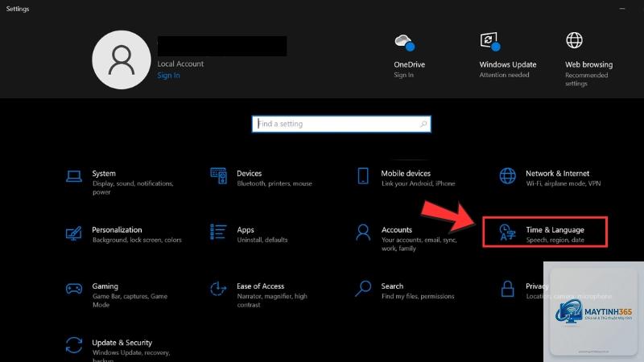The image size is (644, 362).
Task: Click the Web browsing label
Action: (588, 64)
